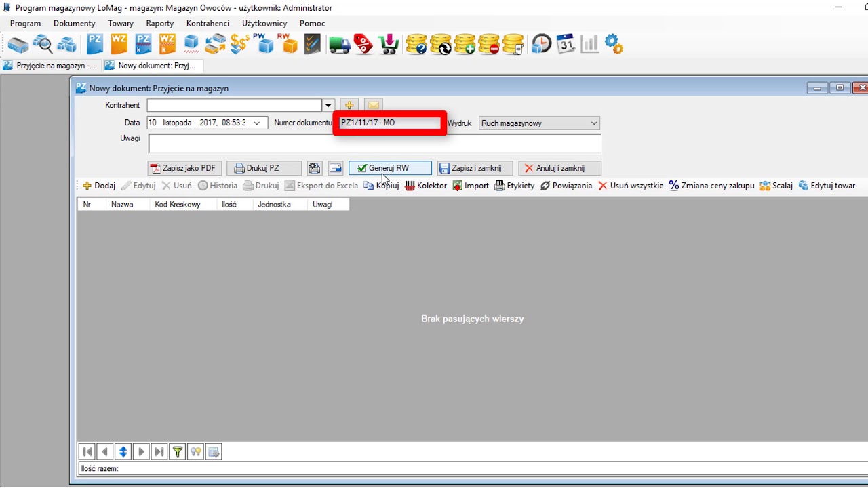The width and height of the screenshot is (868, 488).
Task: Open the PW internal receipt icon
Action: (x=263, y=45)
